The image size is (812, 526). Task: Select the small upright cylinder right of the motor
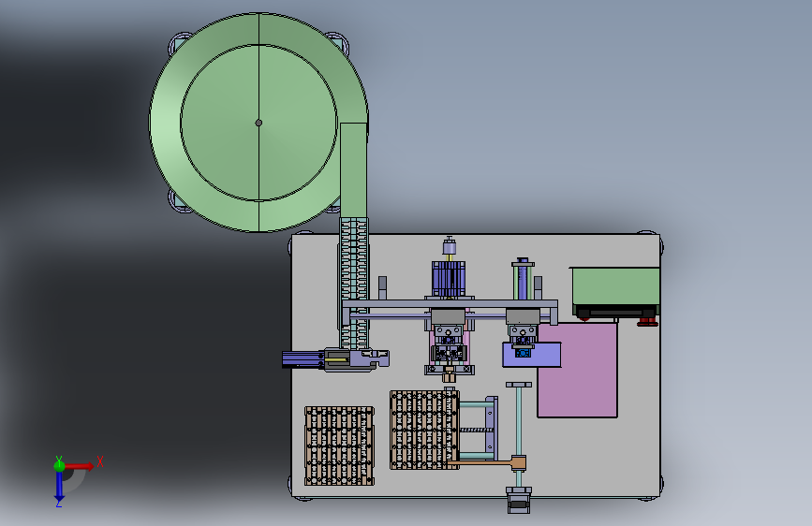523,279
